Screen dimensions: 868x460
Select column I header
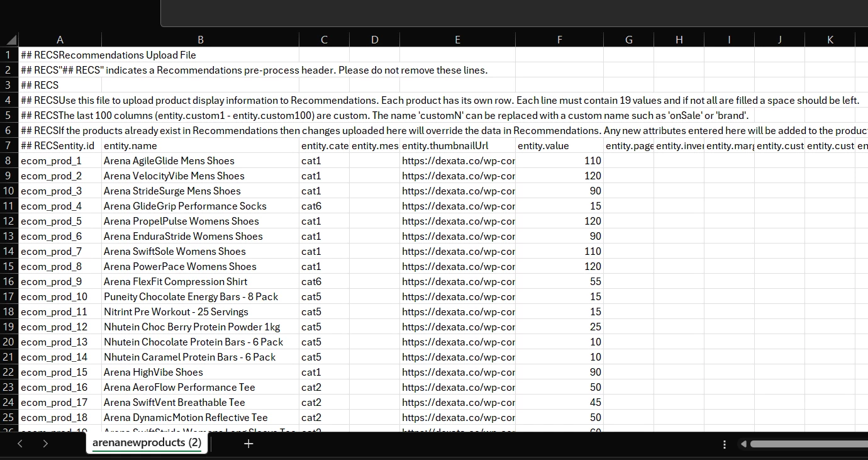coord(729,40)
